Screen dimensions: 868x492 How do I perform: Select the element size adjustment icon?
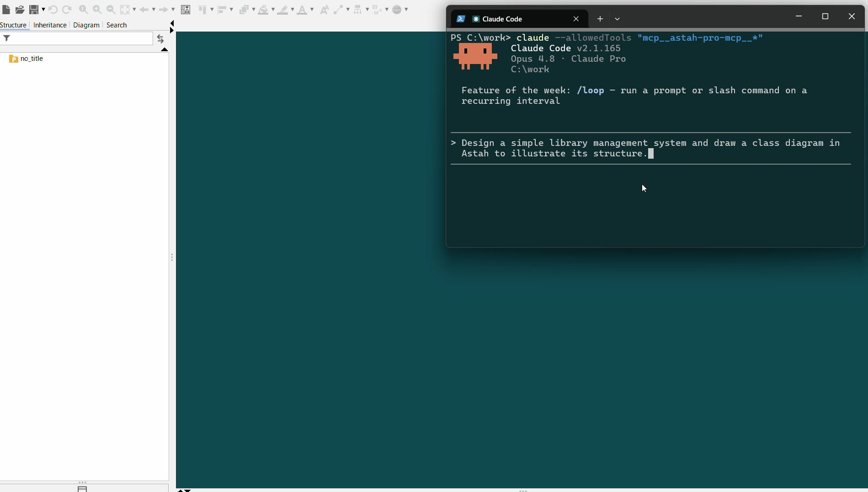click(x=377, y=9)
